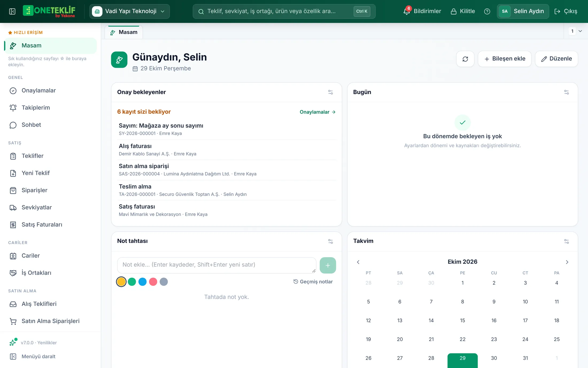
Task: Click the refresh dashboard icon button
Action: 465,59
